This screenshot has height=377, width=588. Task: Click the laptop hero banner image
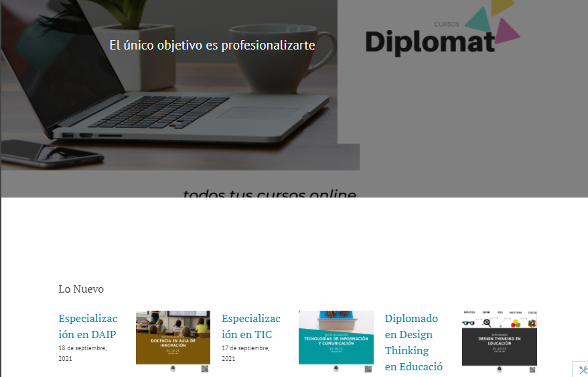[x=180, y=85]
